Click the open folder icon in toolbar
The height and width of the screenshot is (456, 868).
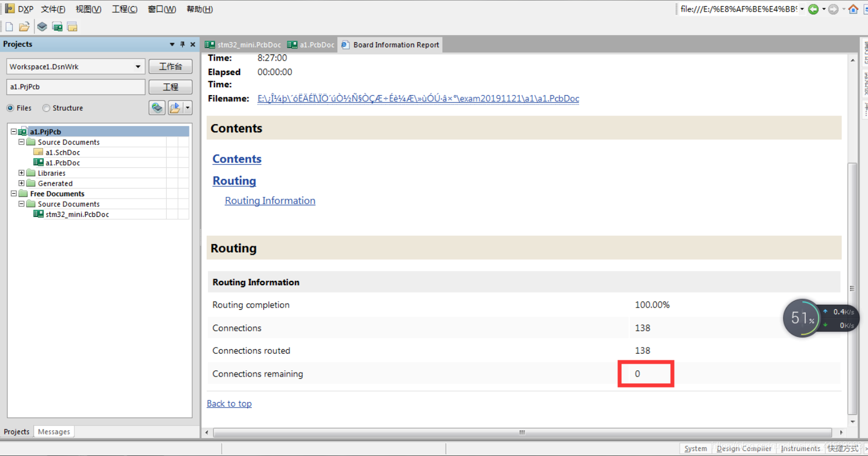(24, 27)
